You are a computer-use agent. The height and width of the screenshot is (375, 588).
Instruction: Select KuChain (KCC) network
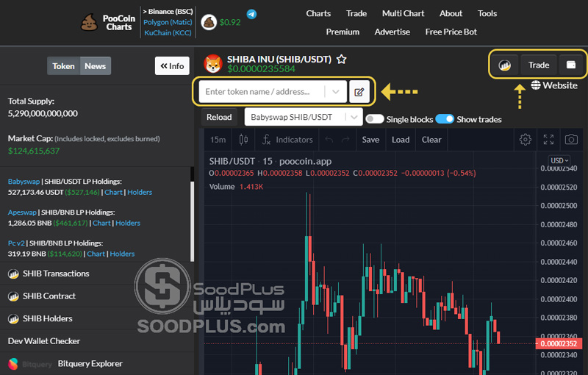coord(168,33)
